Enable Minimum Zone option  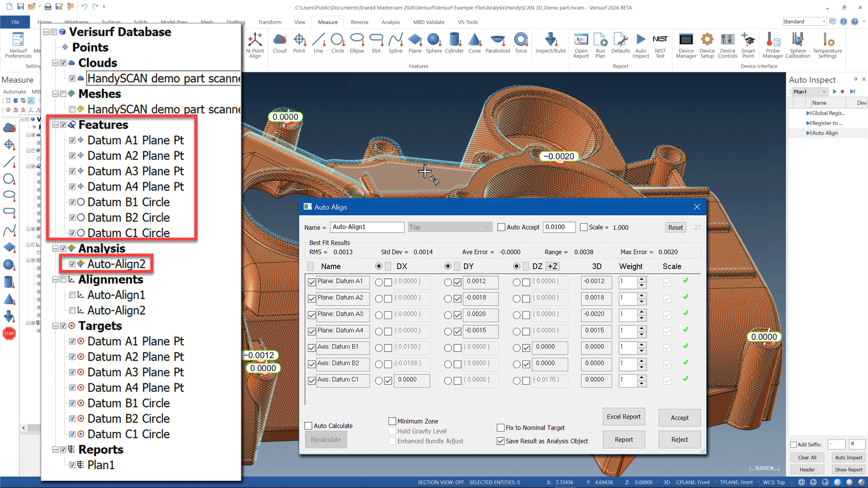coord(392,421)
